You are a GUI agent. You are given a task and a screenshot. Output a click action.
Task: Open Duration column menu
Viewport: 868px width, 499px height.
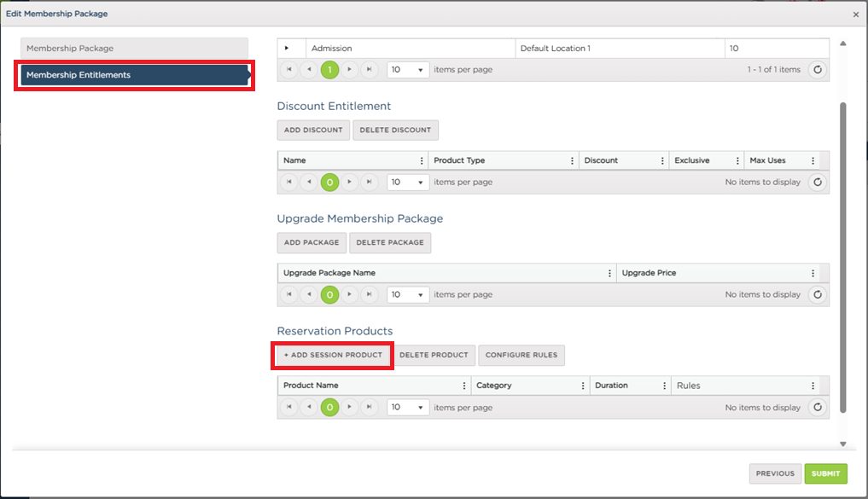click(665, 386)
